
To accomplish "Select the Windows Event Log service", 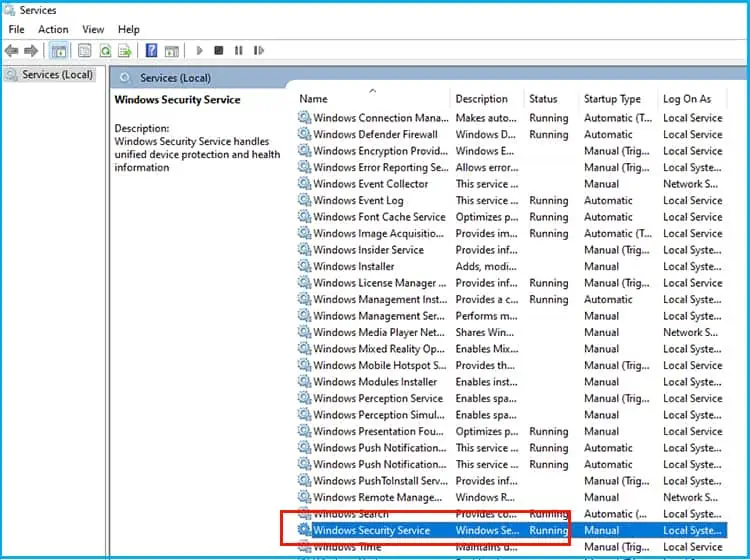I will [512, 200].
